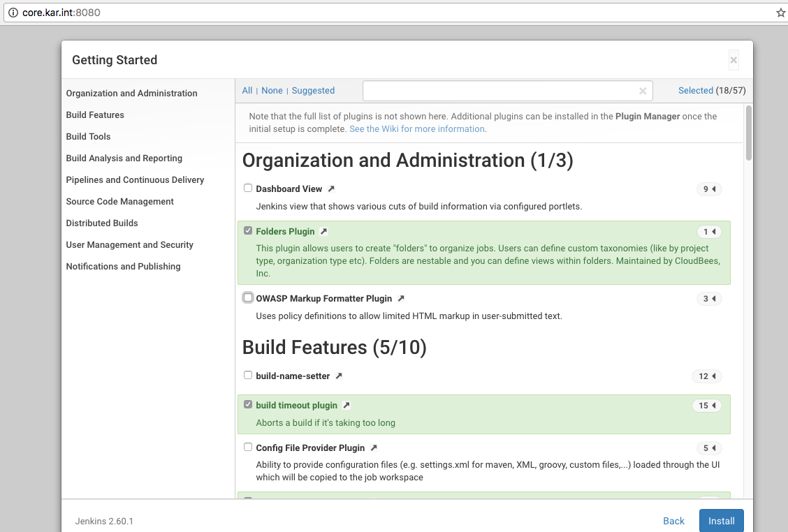788x532 pixels.
Task: Expand build-name-setter dependencies badge 12
Action: coord(706,376)
